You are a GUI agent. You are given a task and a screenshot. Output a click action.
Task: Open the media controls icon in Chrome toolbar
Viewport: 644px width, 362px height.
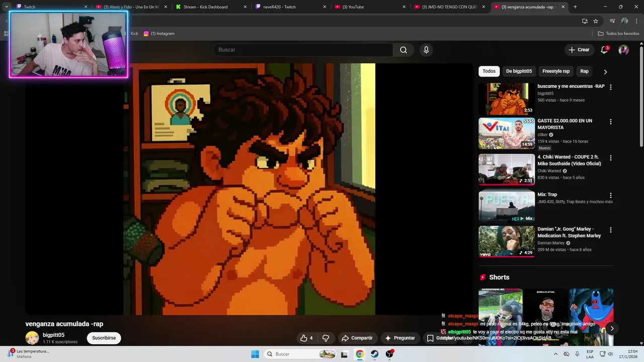point(612,21)
